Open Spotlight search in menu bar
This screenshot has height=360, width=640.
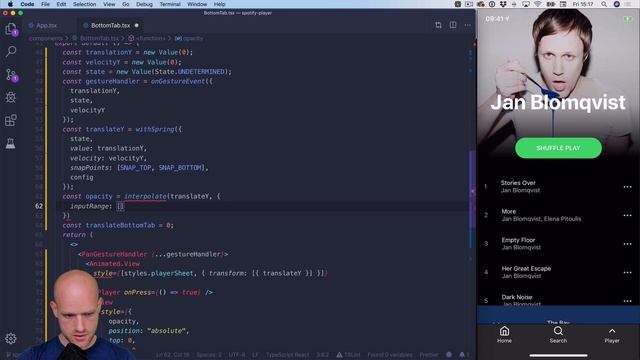click(x=604, y=4)
